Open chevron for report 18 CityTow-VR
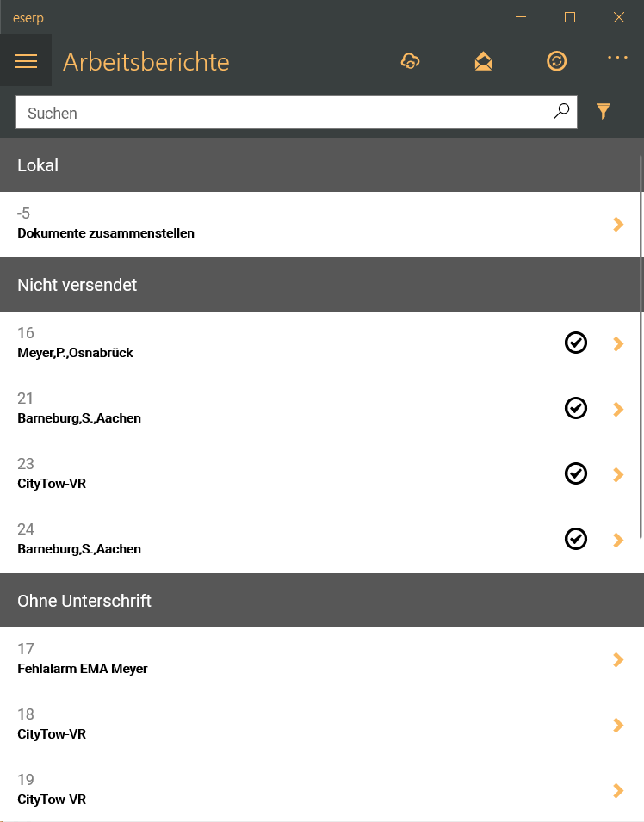The width and height of the screenshot is (644, 822). (x=618, y=726)
